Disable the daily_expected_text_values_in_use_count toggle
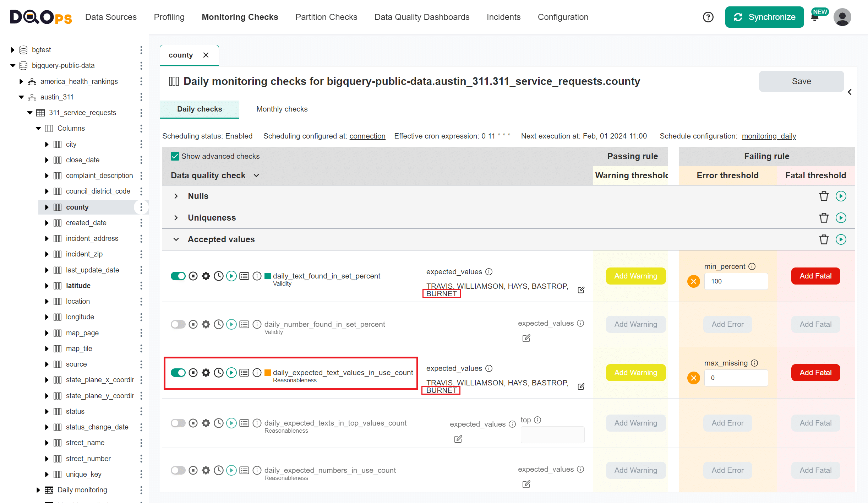Screen dimensions: 868x503 tap(178, 373)
